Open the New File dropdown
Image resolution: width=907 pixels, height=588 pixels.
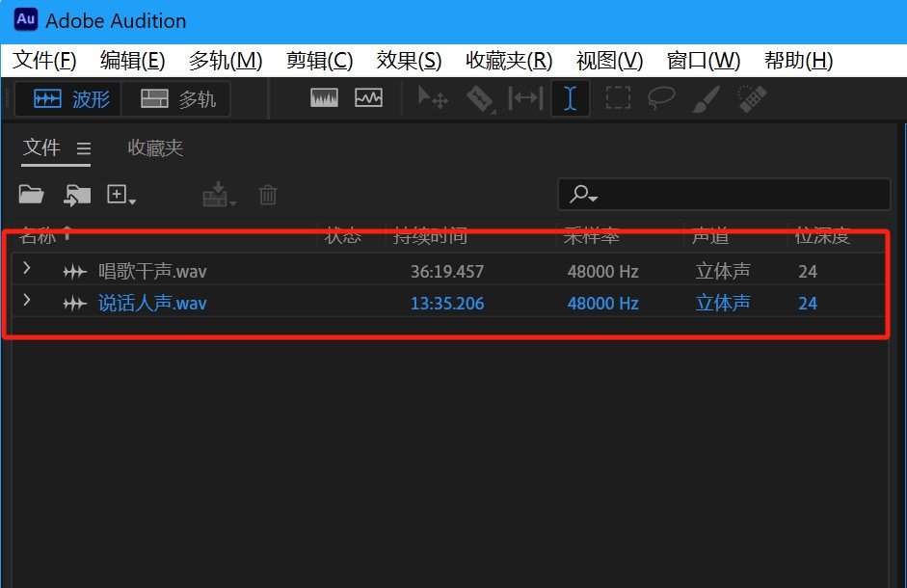pos(121,195)
